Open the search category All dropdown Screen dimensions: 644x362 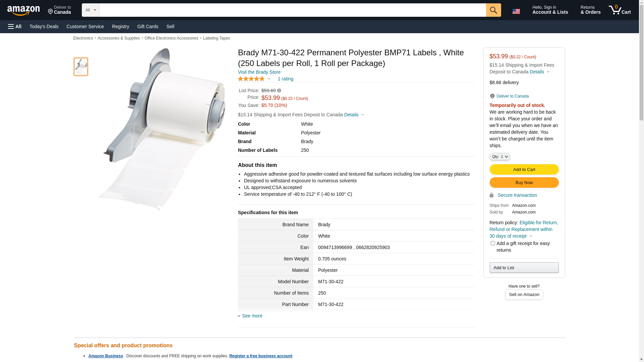[90, 10]
